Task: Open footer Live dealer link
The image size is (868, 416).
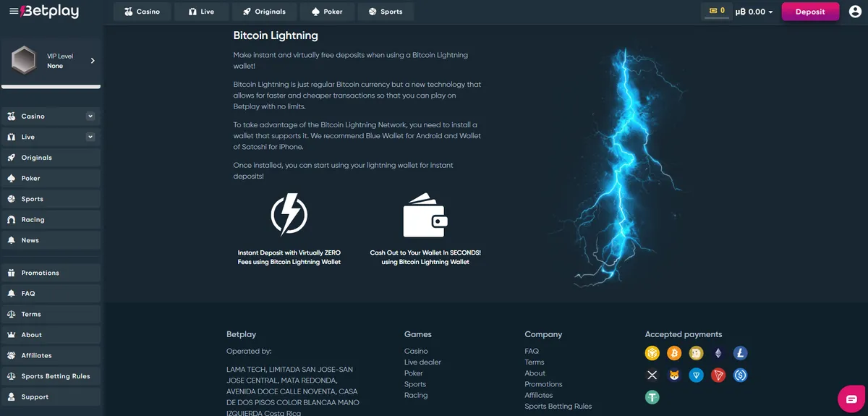Action: click(x=422, y=362)
